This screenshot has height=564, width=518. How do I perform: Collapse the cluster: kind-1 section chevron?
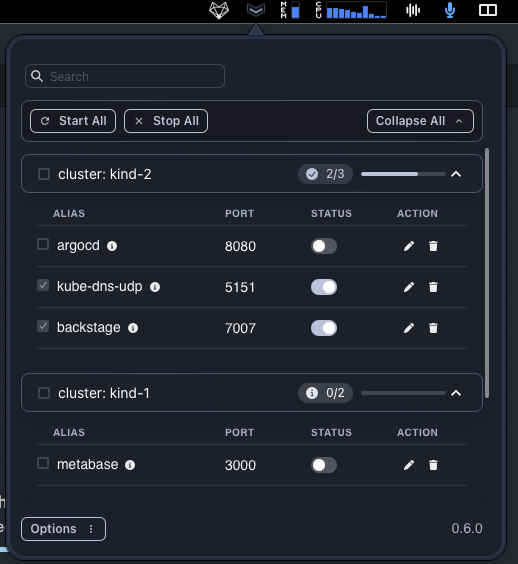[x=456, y=393]
